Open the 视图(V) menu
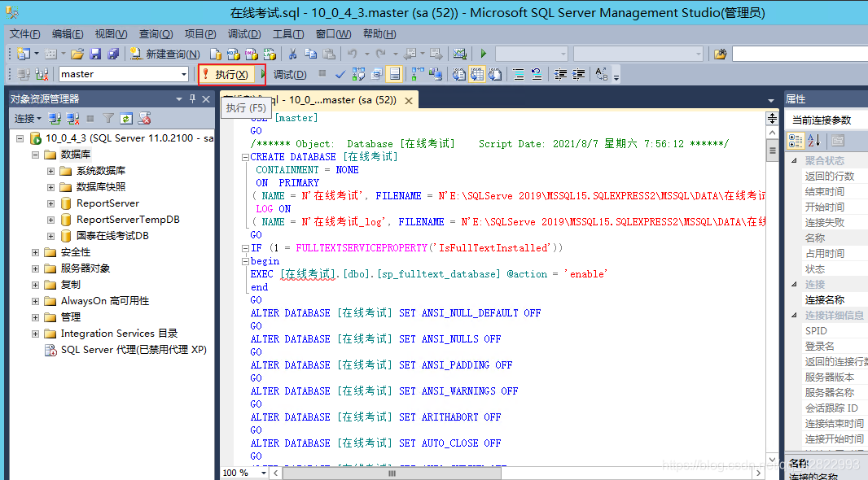 (x=111, y=33)
